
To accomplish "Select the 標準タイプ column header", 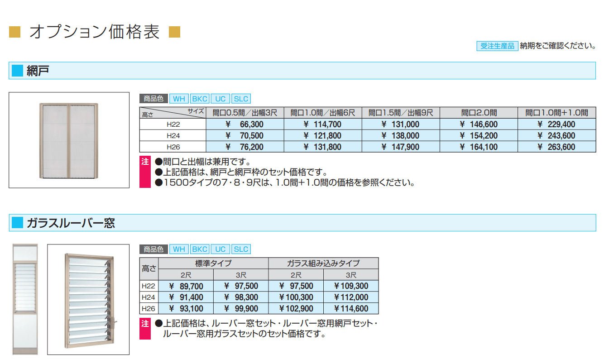I will (x=213, y=263).
